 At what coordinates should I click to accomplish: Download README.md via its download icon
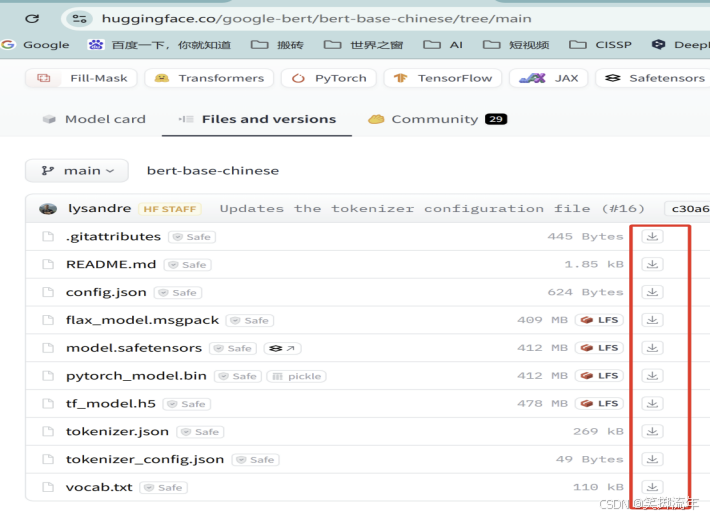[652, 264]
